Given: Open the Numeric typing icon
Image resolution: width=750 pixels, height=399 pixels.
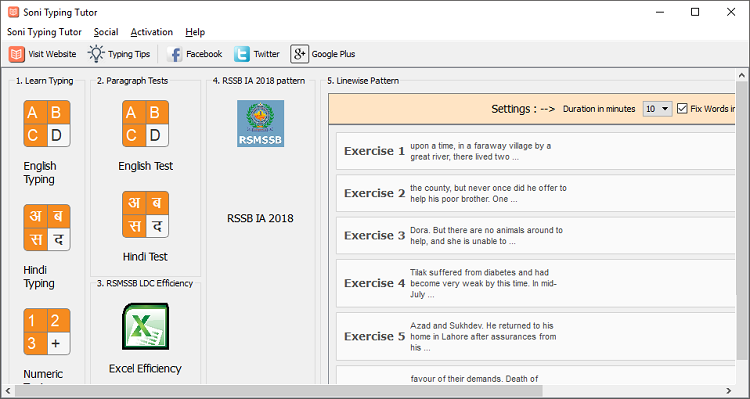Looking at the screenshot, I should tap(47, 332).
